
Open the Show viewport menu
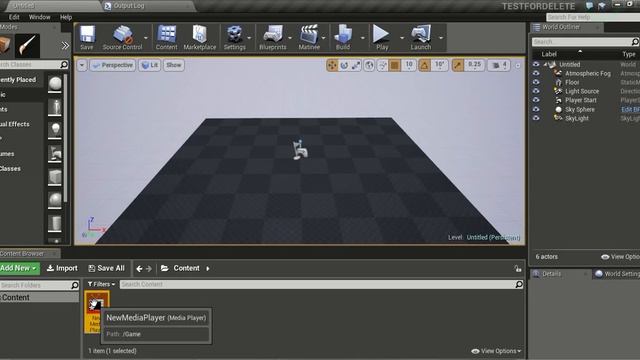(173, 65)
